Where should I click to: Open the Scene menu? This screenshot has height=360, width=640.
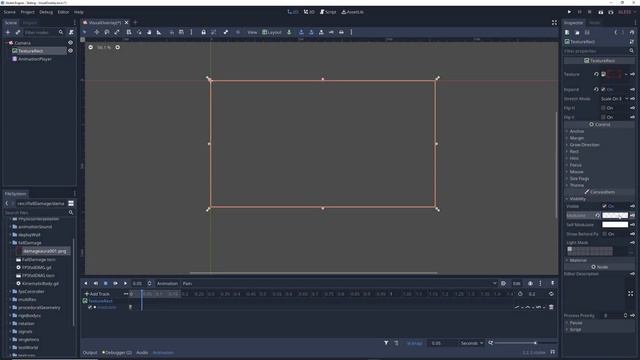click(x=10, y=12)
